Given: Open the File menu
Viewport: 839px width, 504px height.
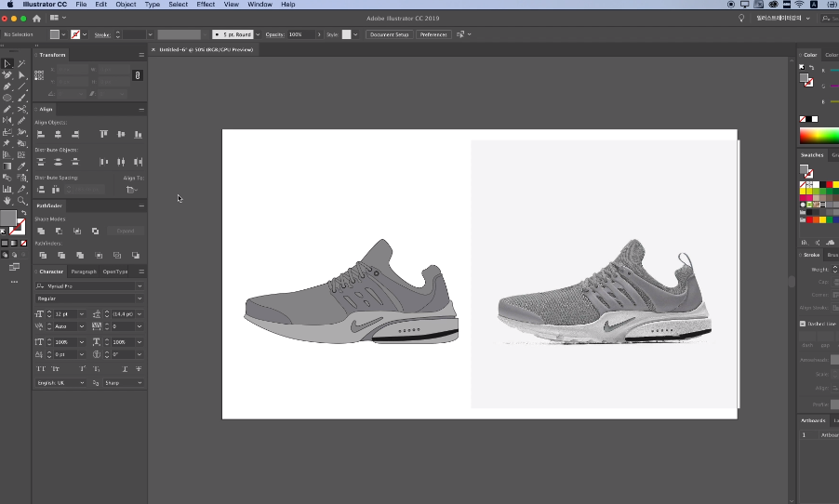Looking at the screenshot, I should (x=81, y=5).
